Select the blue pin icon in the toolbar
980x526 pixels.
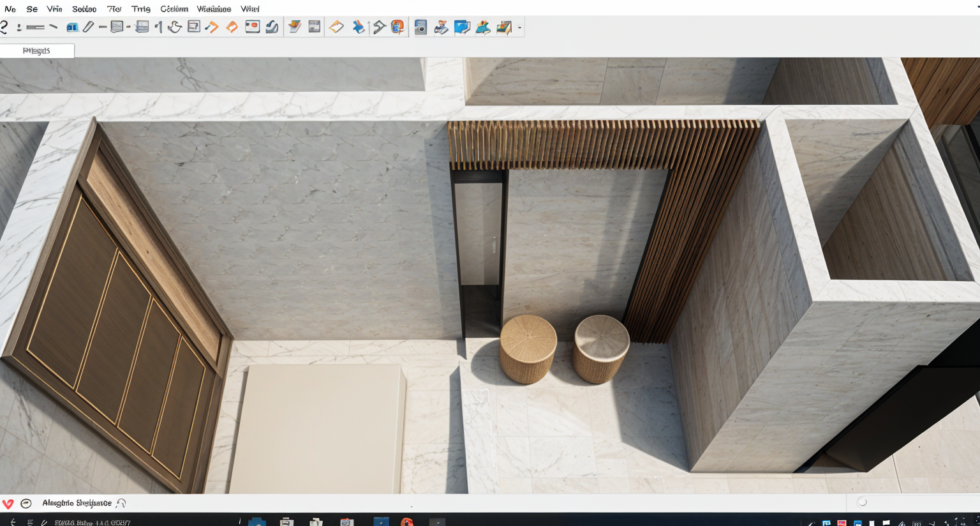coord(359,27)
